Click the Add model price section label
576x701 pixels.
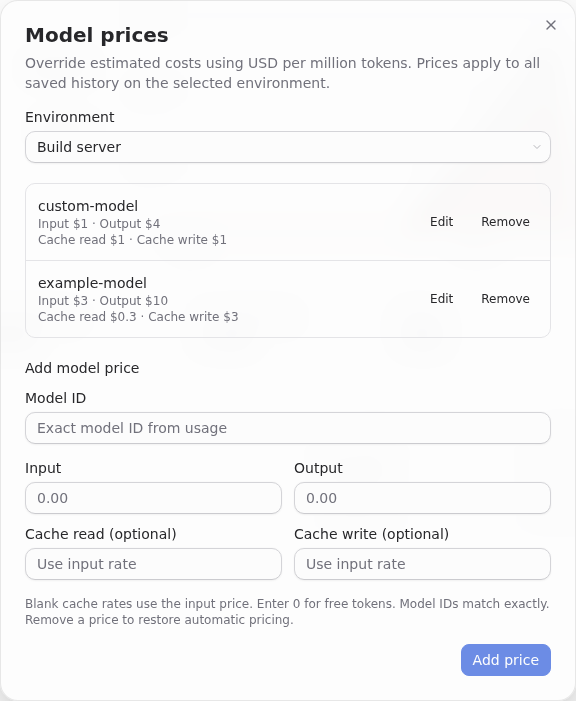click(82, 368)
